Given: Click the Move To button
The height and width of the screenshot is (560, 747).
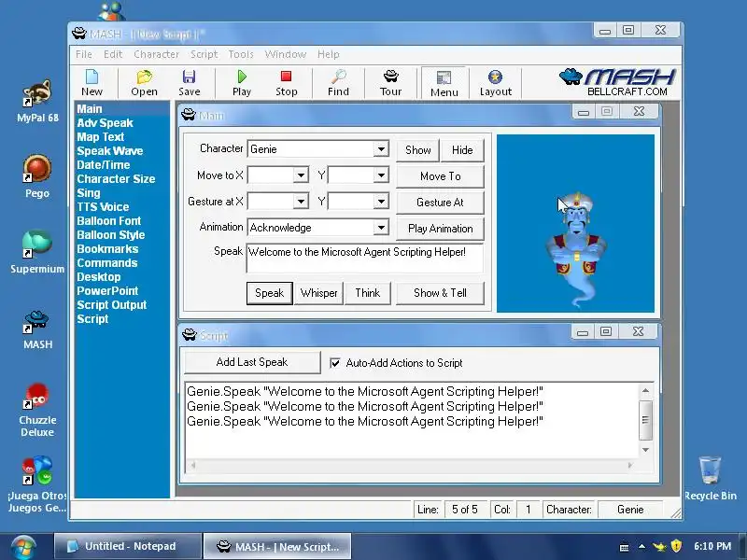Looking at the screenshot, I should tap(440, 176).
